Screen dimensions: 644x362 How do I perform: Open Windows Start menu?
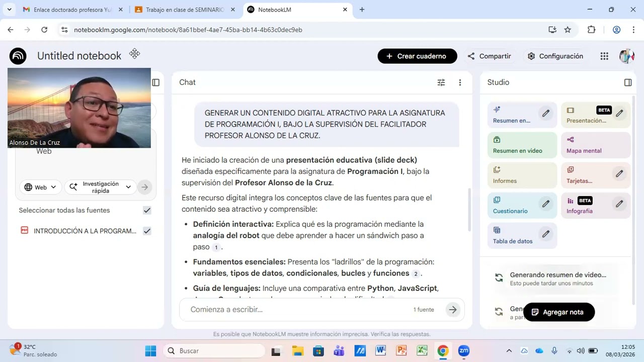(150, 351)
